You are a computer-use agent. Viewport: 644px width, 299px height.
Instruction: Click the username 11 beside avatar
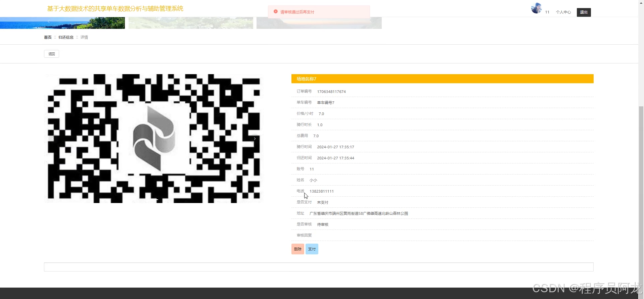547,12
